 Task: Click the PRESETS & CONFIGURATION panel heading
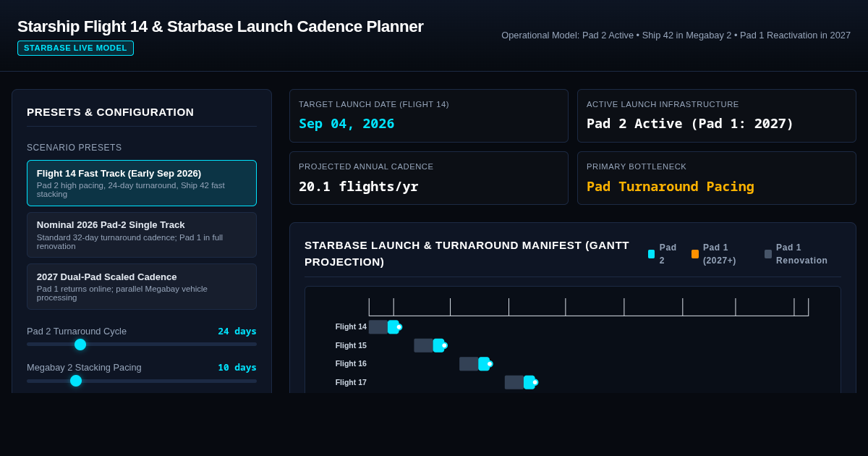(x=111, y=112)
